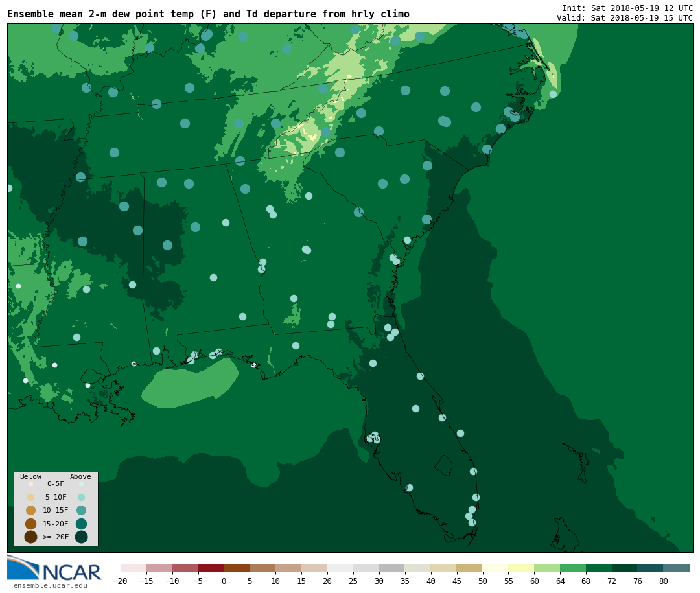Pick the 64 to 68 green colorbar swatch
Image resolution: width=700 pixels, height=593 pixels.
click(574, 568)
